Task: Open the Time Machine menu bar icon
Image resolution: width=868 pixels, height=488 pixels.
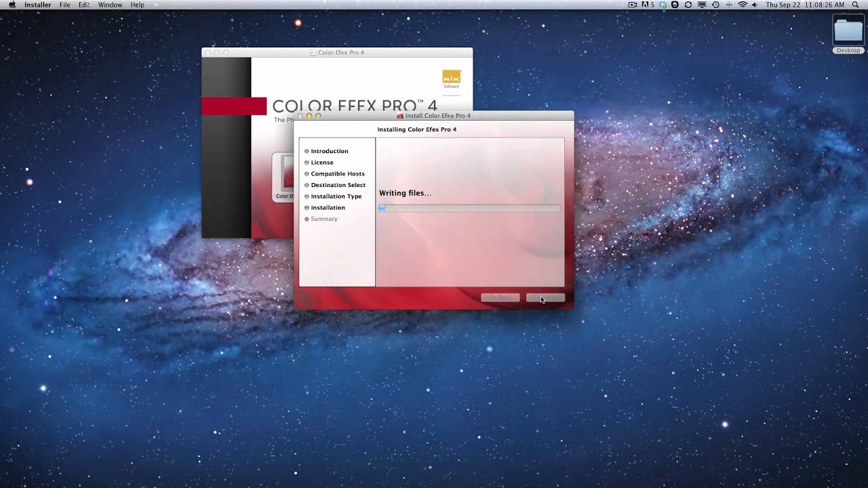Action: pyautogui.click(x=715, y=5)
